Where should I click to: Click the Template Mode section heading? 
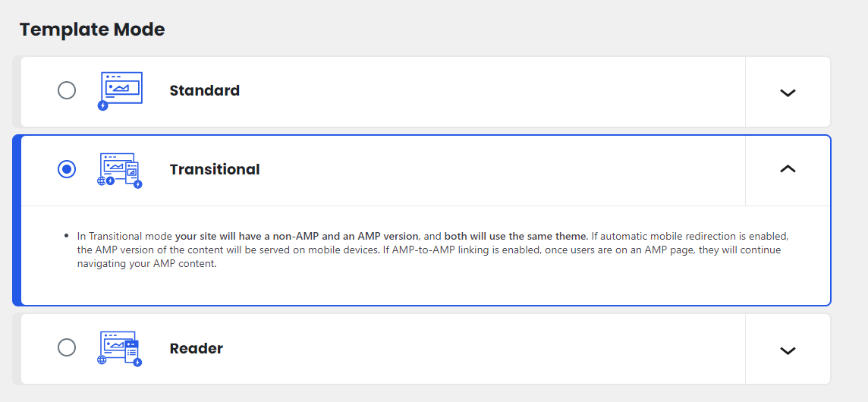92,30
